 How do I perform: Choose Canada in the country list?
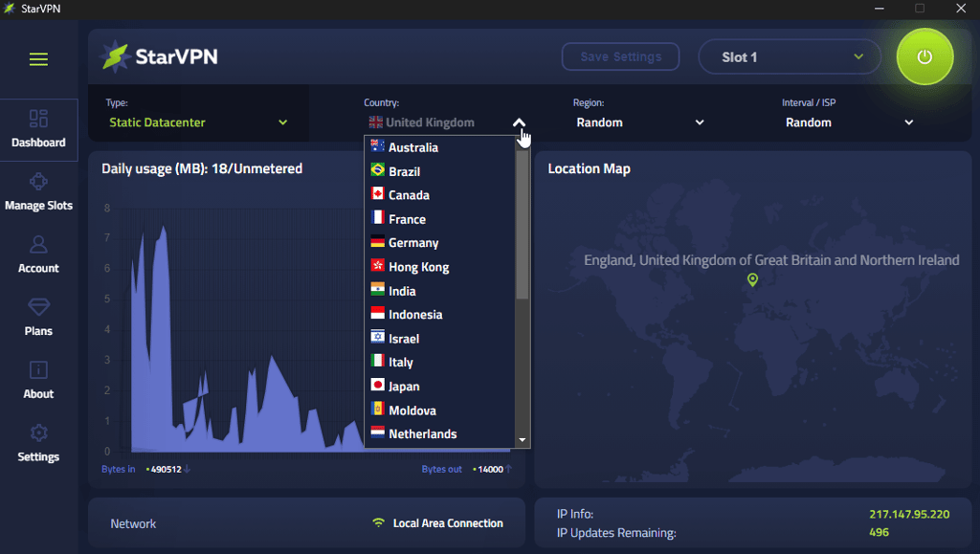(x=440, y=195)
